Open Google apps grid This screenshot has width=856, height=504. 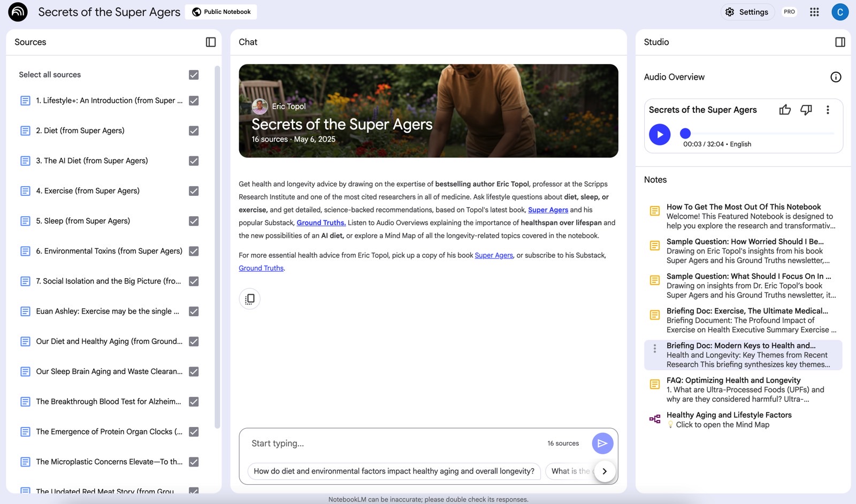pos(814,12)
